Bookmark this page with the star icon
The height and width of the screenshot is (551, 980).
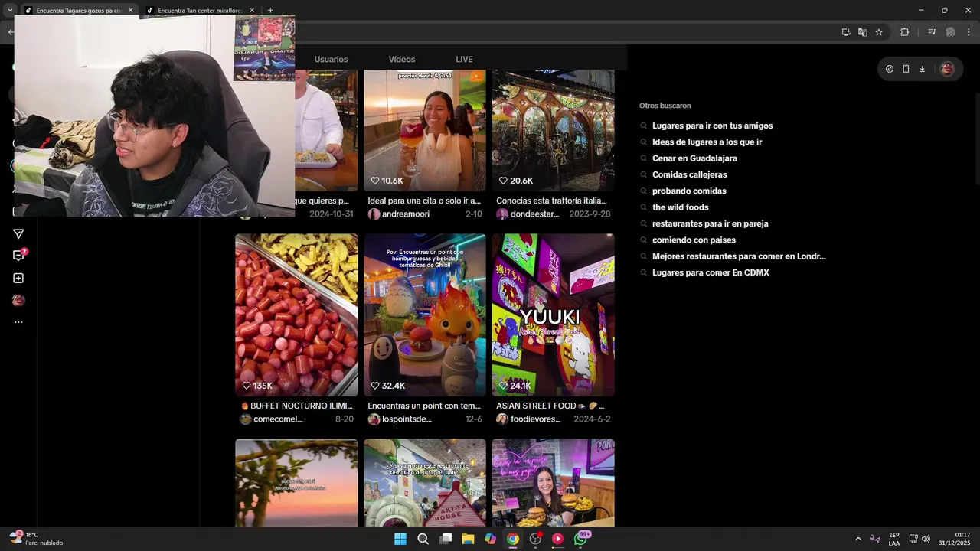point(879,32)
